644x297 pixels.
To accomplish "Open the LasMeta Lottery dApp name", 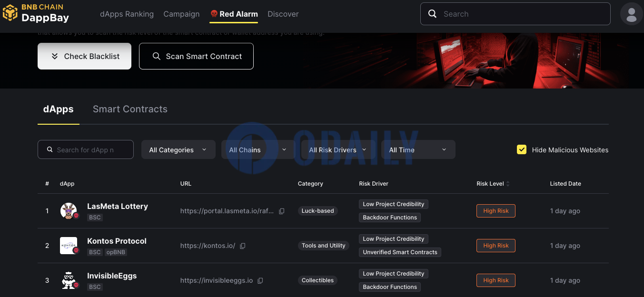I will pos(118,206).
